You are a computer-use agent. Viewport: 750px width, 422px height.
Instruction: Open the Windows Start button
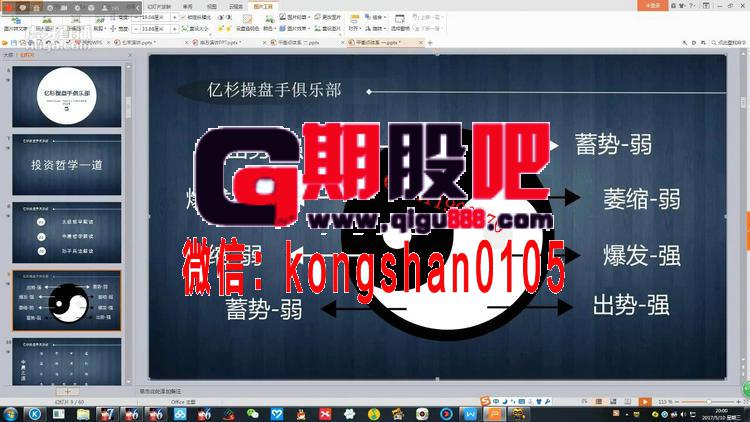coord(11,414)
